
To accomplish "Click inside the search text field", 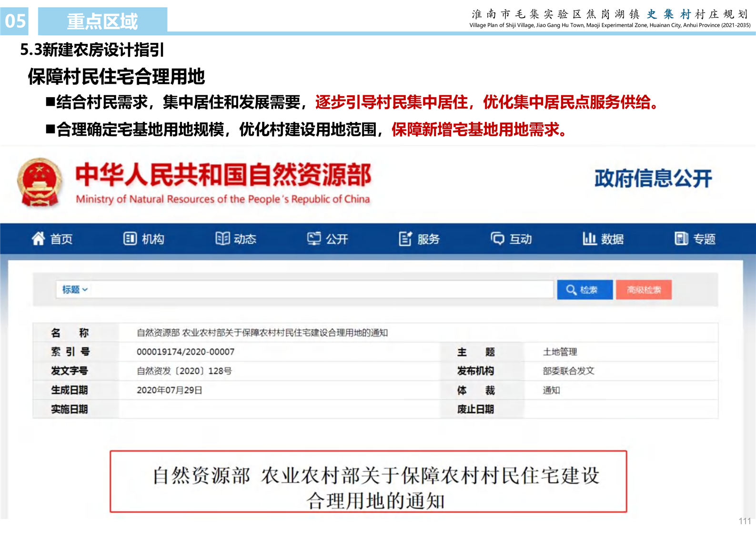I will [x=319, y=289].
